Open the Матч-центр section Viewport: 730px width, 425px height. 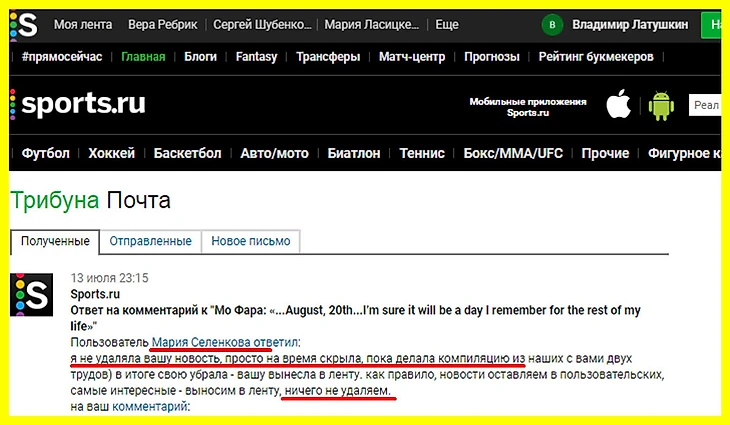(412, 57)
